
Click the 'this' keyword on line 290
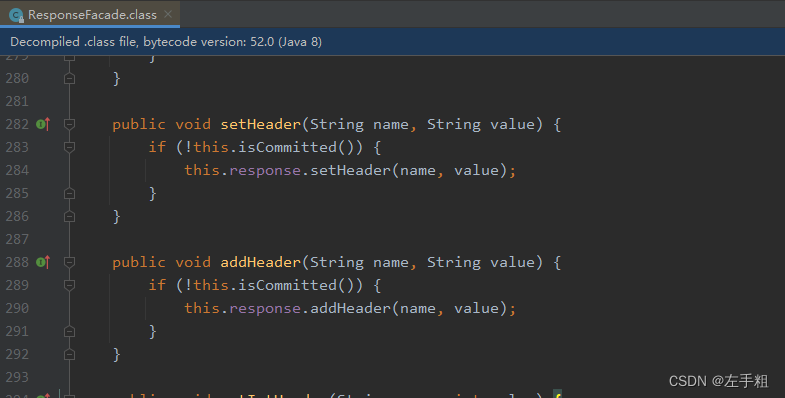pos(202,308)
